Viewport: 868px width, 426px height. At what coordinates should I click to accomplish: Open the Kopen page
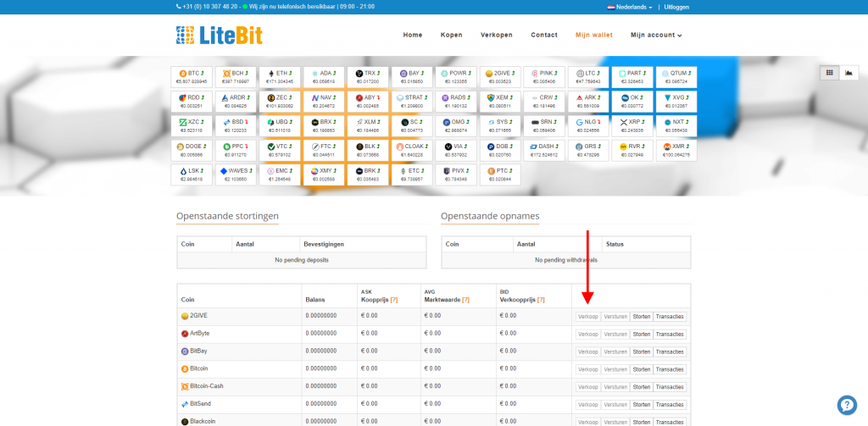click(451, 35)
